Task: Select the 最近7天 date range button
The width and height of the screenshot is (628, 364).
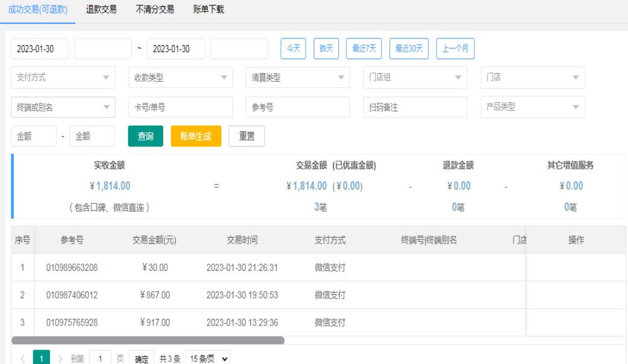Action: [364, 49]
